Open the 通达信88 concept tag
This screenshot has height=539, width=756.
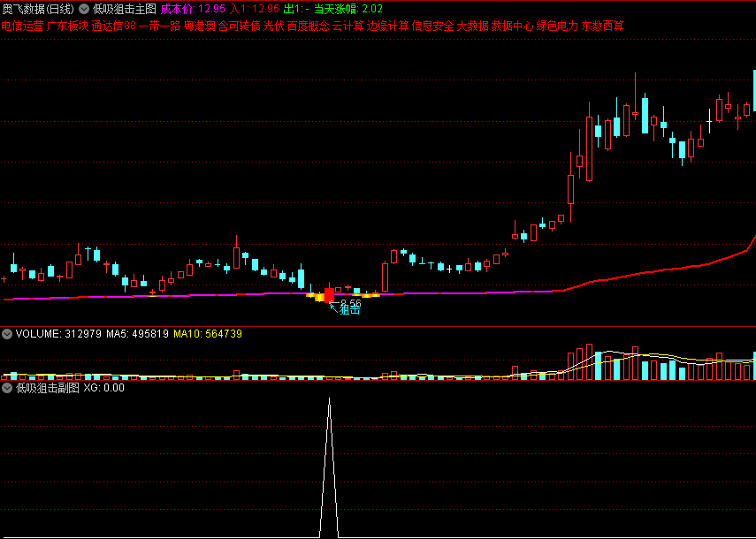coord(114,26)
